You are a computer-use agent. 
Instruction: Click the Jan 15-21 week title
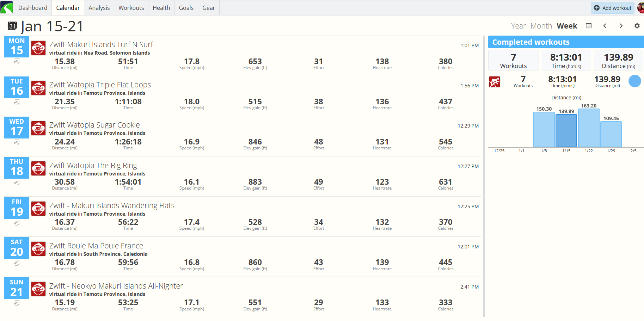[52, 26]
